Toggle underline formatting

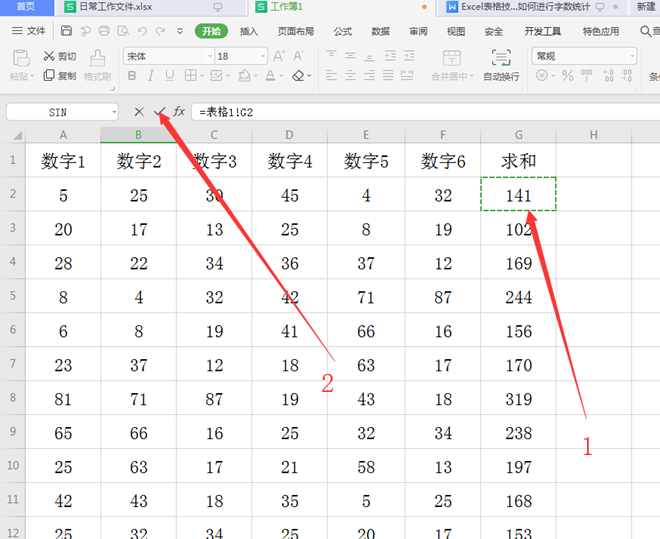(169, 76)
